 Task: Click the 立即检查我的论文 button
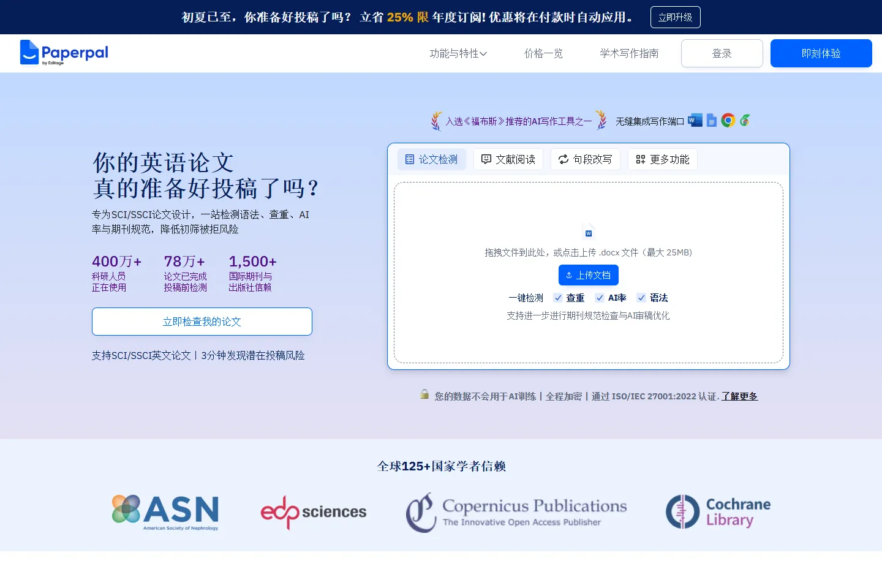click(x=202, y=322)
